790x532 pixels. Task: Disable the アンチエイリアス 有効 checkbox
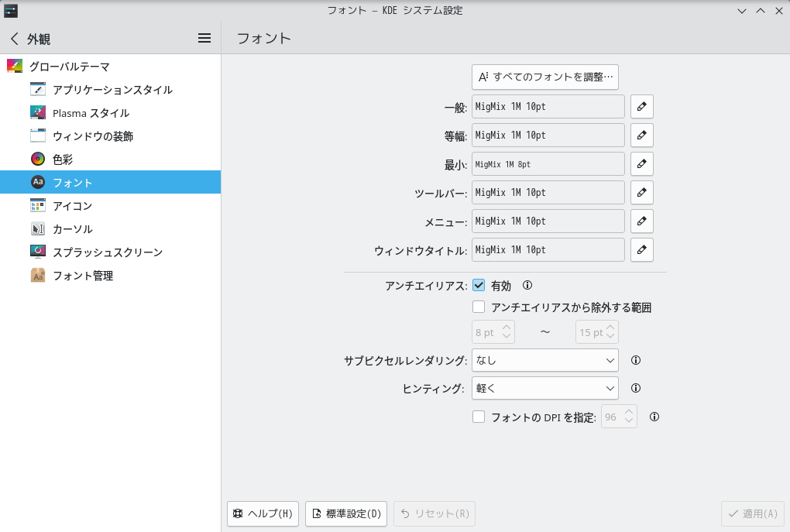pos(479,285)
